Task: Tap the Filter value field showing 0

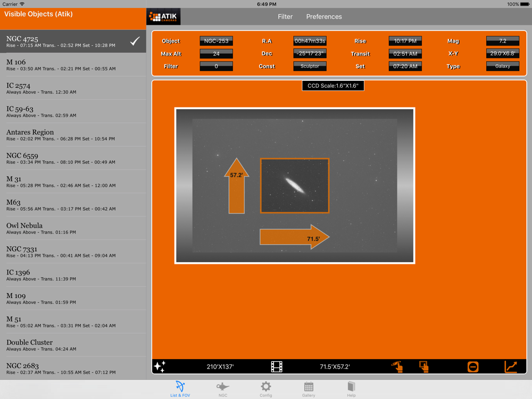Action: click(x=216, y=66)
